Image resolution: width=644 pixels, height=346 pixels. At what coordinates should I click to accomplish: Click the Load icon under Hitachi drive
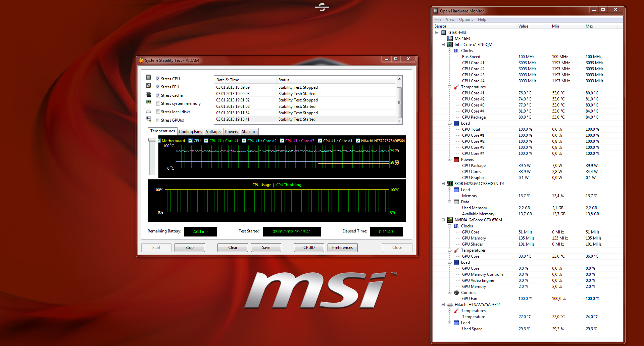click(456, 323)
